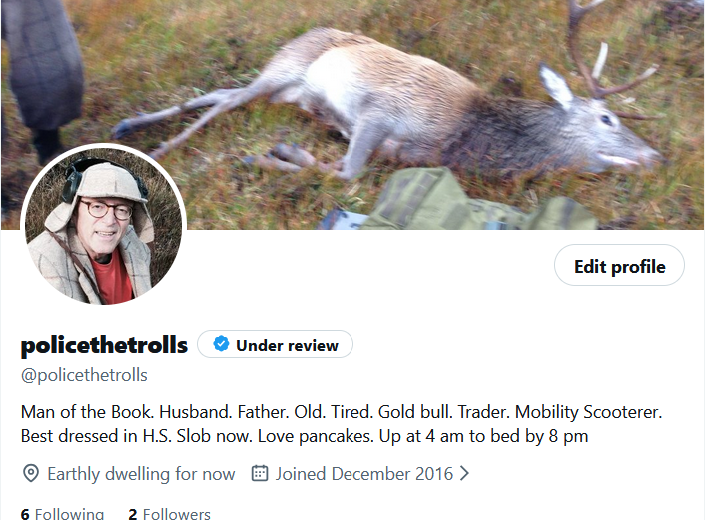Image resolution: width=705 pixels, height=520 pixels.
Task: Open the 2 Followers list
Action: pyautogui.click(x=169, y=514)
